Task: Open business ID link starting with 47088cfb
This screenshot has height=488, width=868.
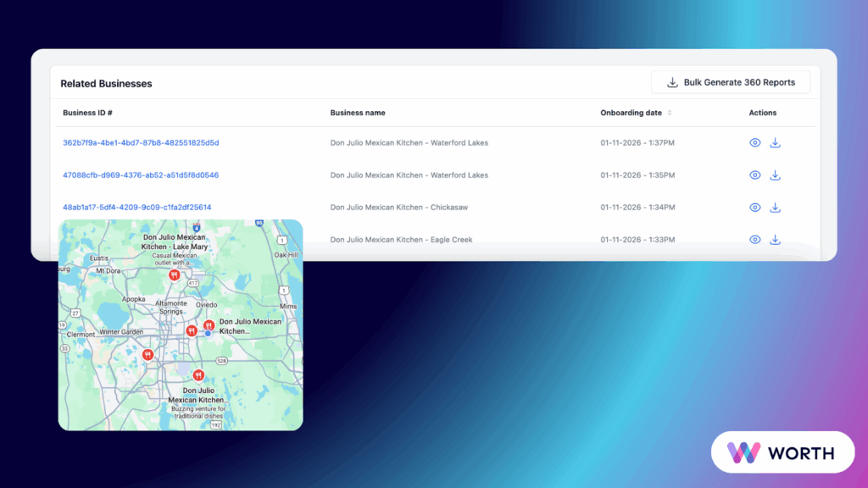Action: pyautogui.click(x=141, y=175)
